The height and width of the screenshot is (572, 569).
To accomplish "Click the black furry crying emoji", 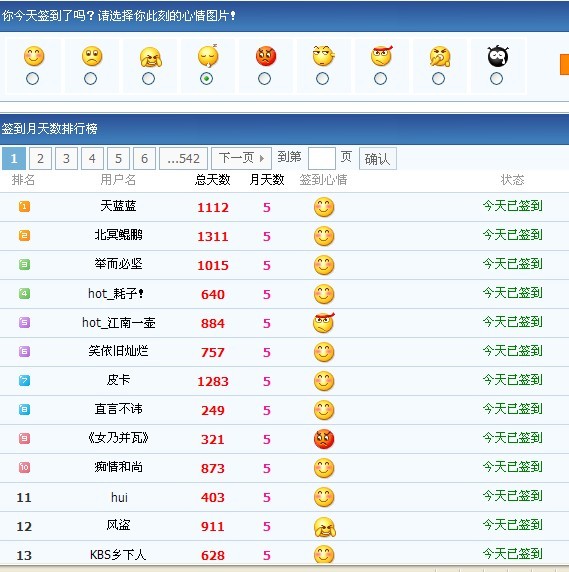I will (x=498, y=56).
